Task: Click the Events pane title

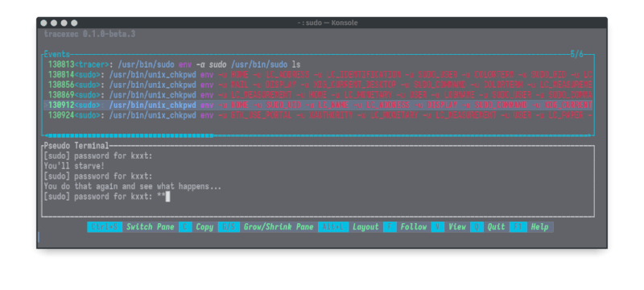Action: click(56, 55)
